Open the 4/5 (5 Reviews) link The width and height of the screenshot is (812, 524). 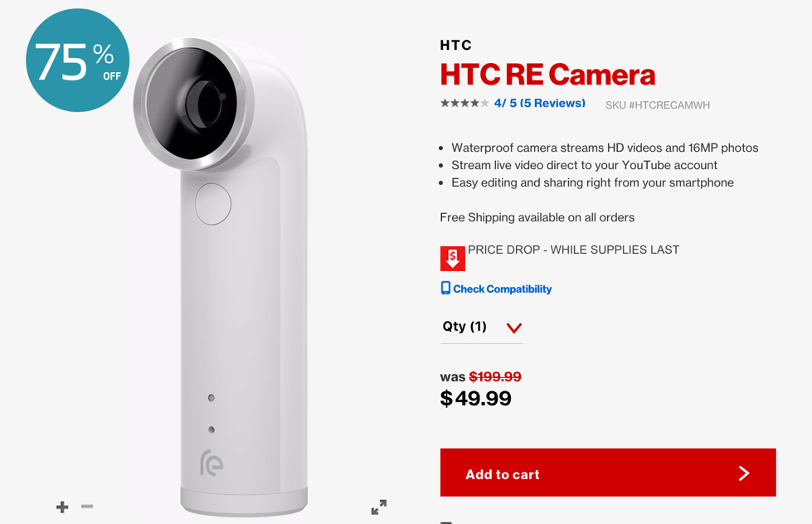click(540, 103)
